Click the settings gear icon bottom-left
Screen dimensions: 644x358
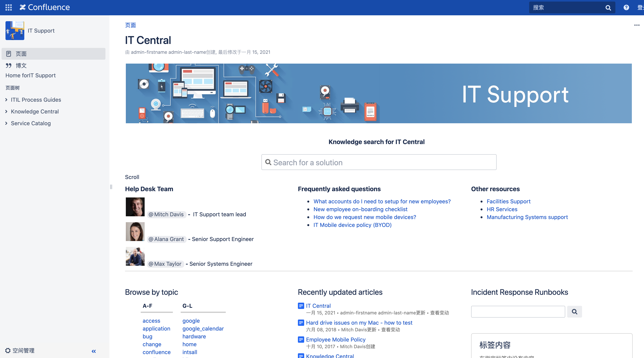(7, 351)
